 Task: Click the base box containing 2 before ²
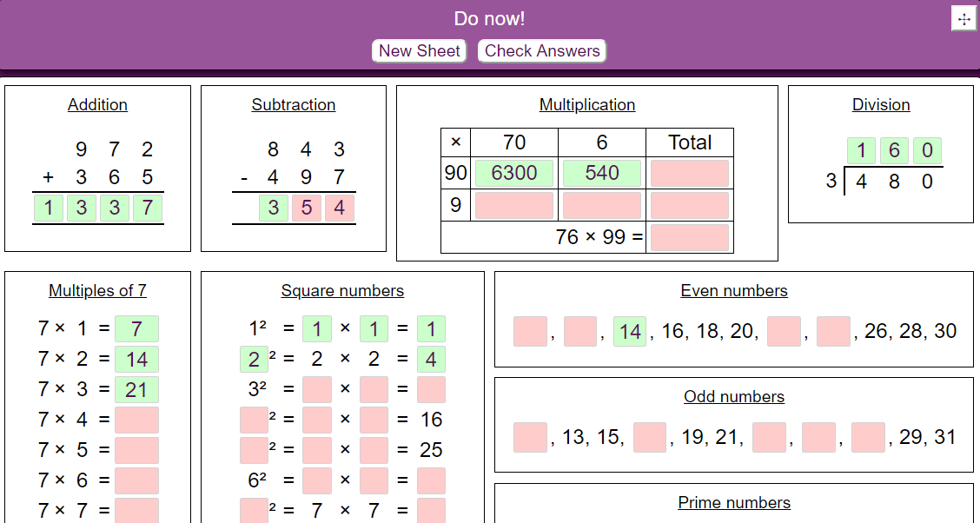pyautogui.click(x=255, y=360)
